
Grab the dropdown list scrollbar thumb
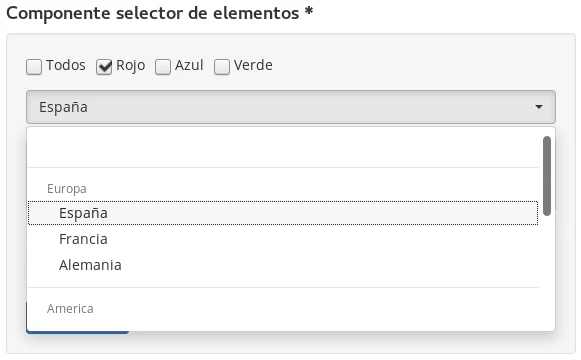(547, 176)
